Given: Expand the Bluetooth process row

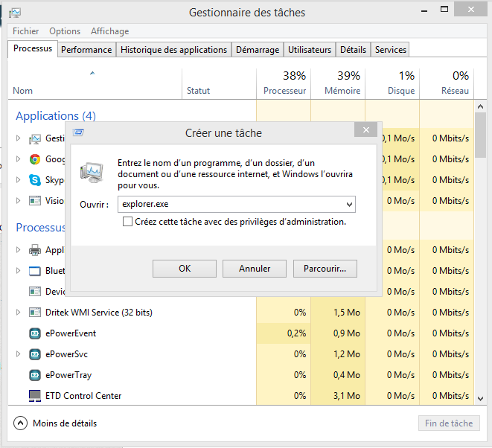Looking at the screenshot, I should [18, 270].
